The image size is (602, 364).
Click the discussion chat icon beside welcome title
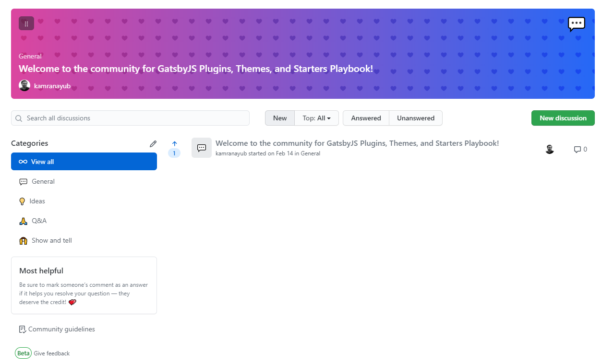(x=202, y=148)
